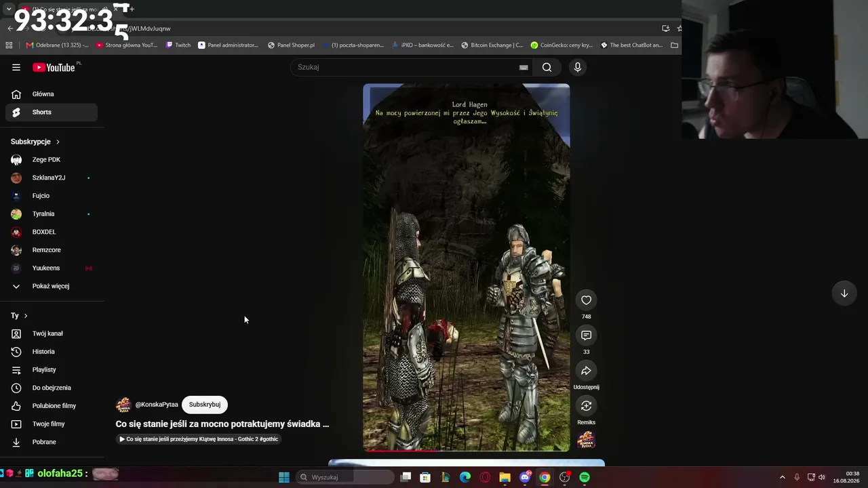Open the SzklanaY2J subscription
Image resolution: width=868 pixels, height=488 pixels.
coord(52,178)
